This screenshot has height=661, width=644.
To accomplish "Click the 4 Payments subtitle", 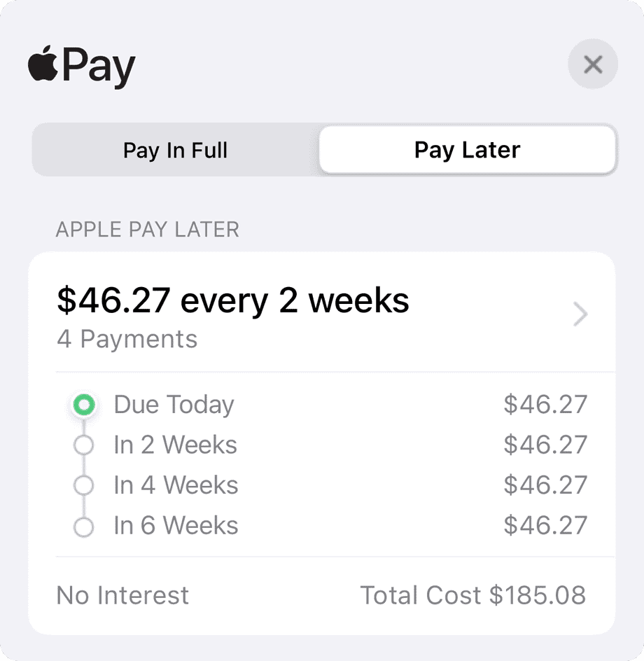I will coord(127,340).
